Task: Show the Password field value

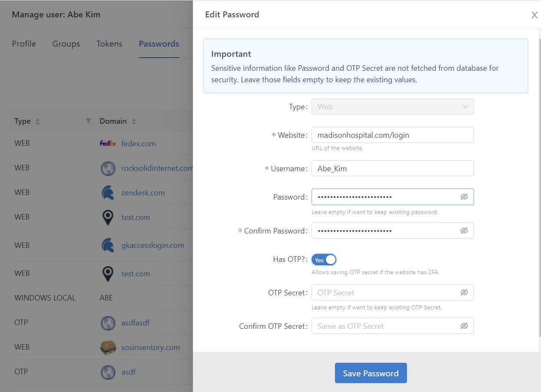Action: (x=464, y=197)
